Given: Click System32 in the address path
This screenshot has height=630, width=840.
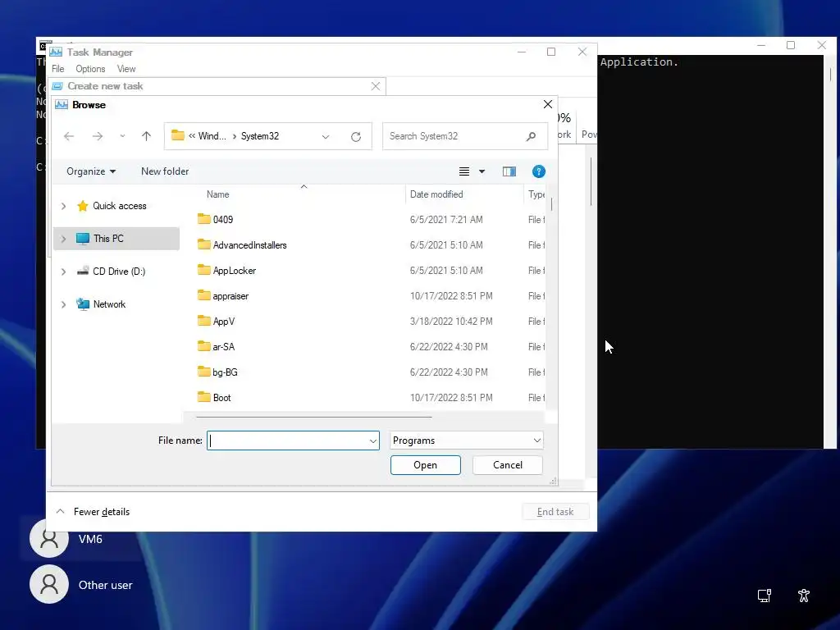Looking at the screenshot, I should tap(260, 136).
